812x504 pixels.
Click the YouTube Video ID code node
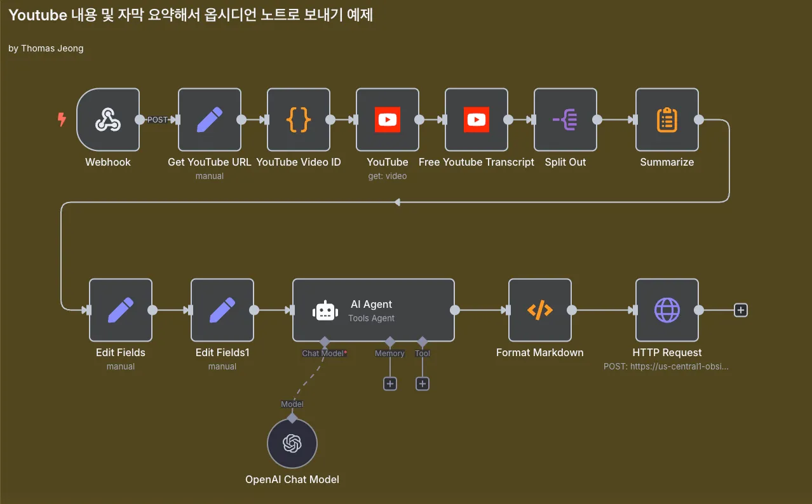coord(298,119)
